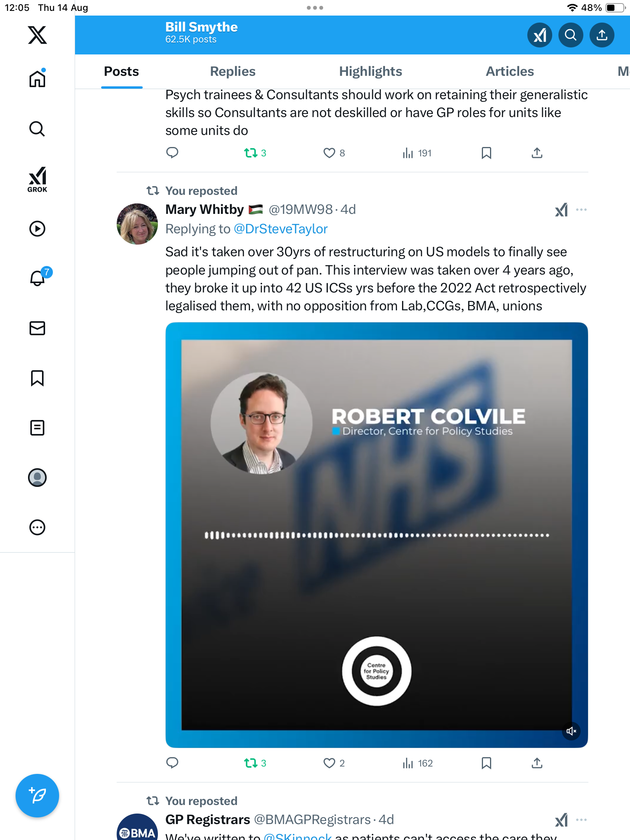
Task: Switch to the Replies tab
Action: [233, 72]
